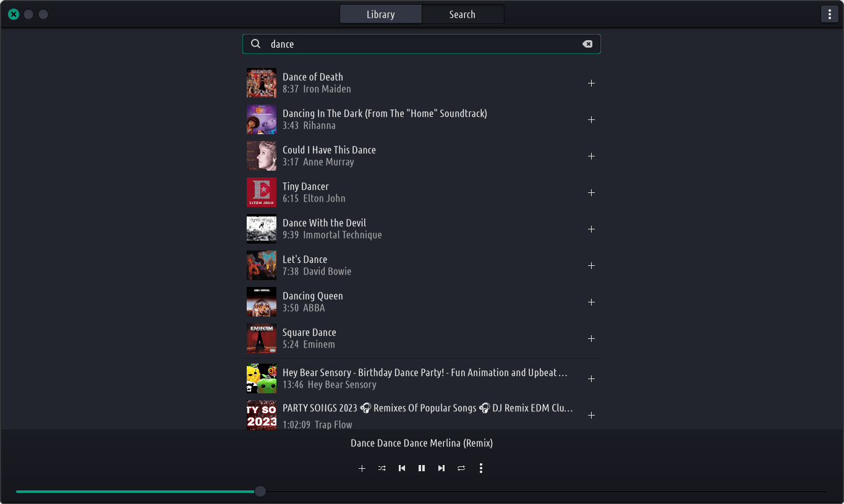Play Dance With the Devil track

tap(324, 223)
